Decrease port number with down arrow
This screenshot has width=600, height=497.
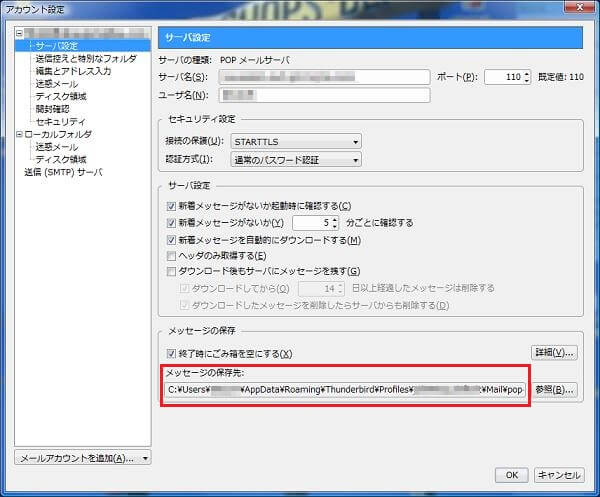[527, 80]
